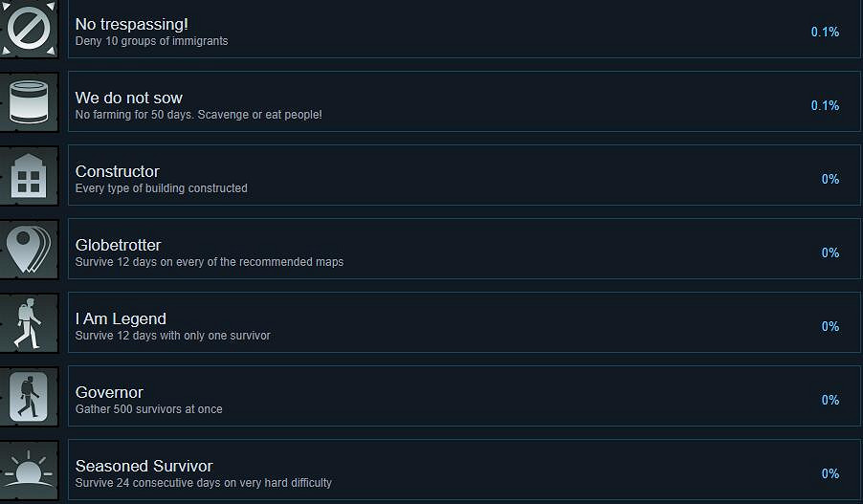863x504 pixels.
Task: Click the Globetrotter map pins icon
Action: (x=28, y=250)
